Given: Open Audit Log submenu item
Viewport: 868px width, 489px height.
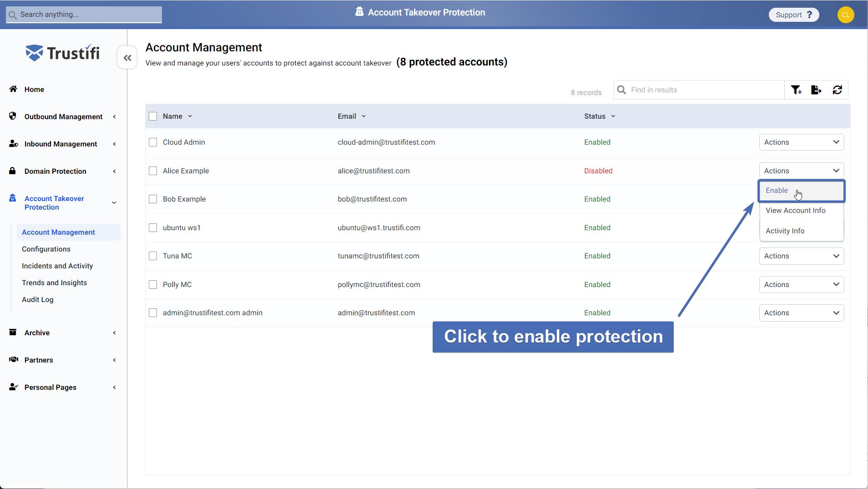Looking at the screenshot, I should tap(38, 299).
